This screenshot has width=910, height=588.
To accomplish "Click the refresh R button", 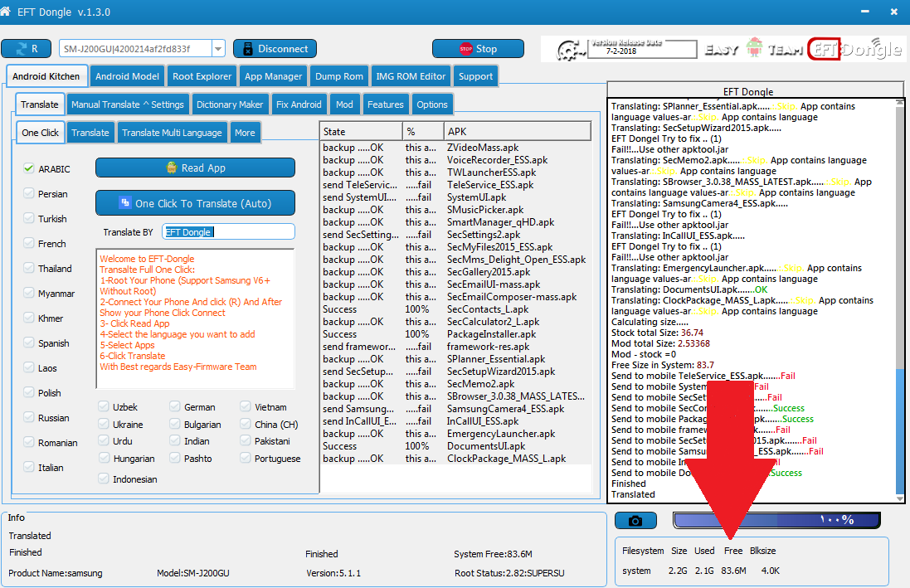I will [26, 49].
